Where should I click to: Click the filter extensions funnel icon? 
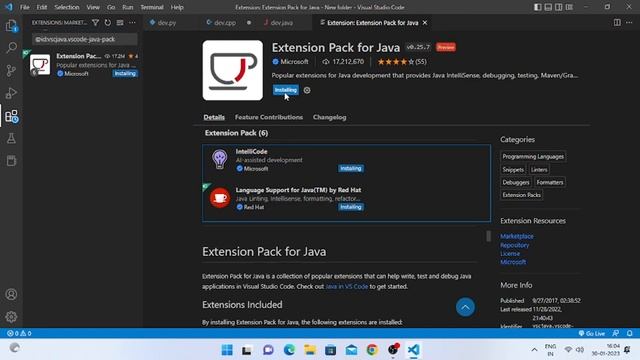click(x=95, y=23)
